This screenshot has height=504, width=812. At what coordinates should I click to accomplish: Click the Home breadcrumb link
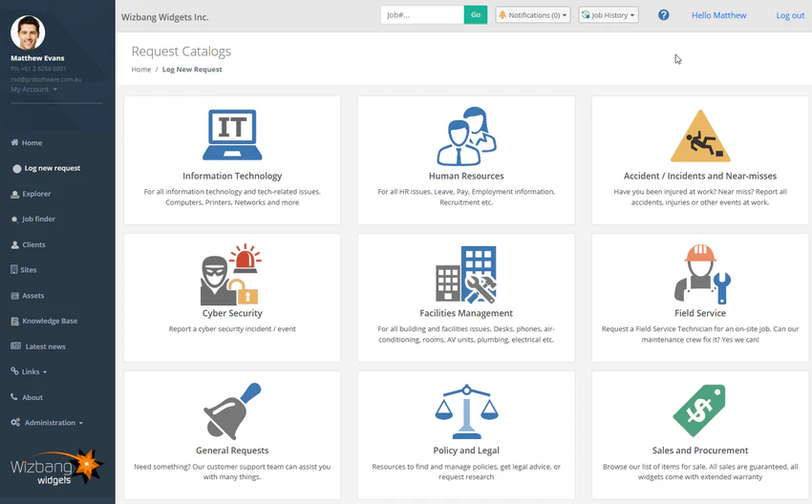pyautogui.click(x=140, y=70)
